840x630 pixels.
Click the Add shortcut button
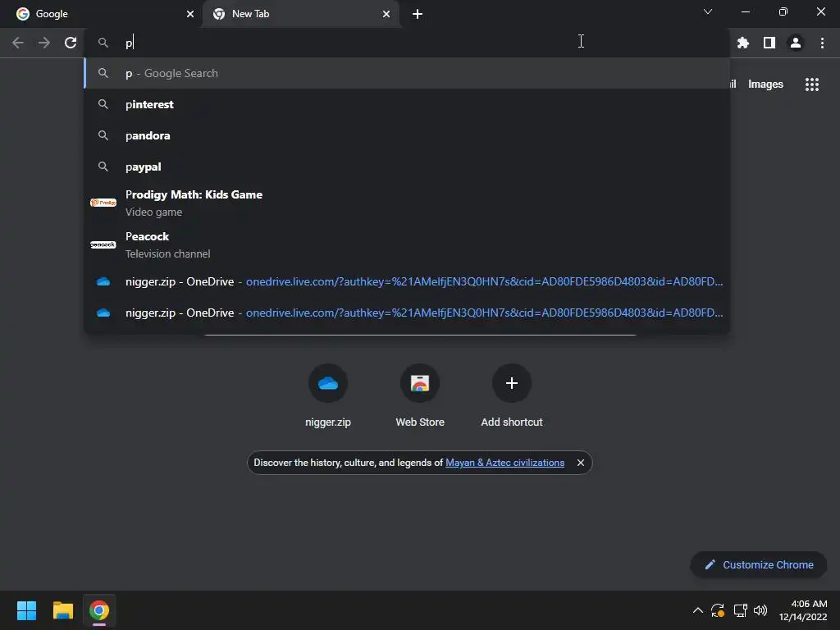click(x=512, y=395)
